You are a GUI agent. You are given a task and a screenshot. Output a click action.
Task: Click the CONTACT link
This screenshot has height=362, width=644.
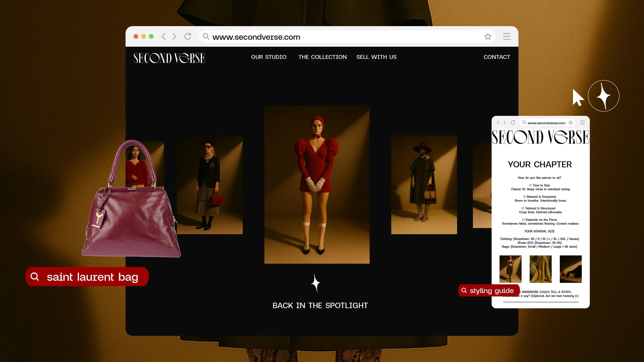[x=496, y=57]
